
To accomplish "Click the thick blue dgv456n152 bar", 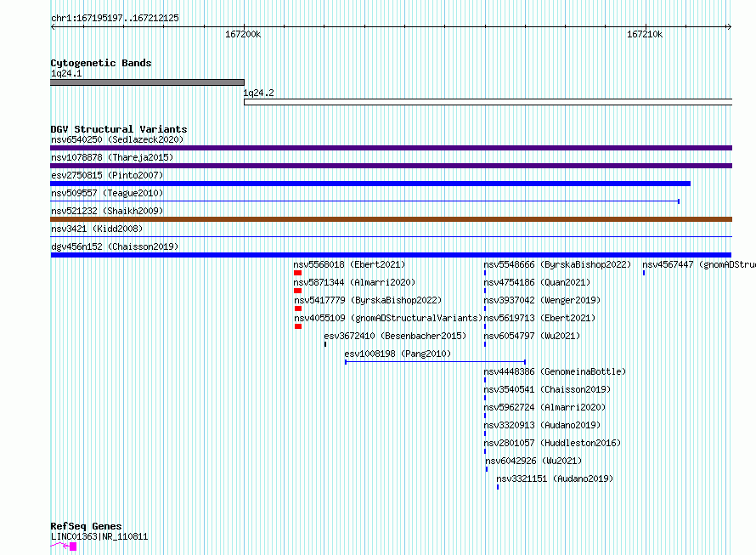I will 391,255.
